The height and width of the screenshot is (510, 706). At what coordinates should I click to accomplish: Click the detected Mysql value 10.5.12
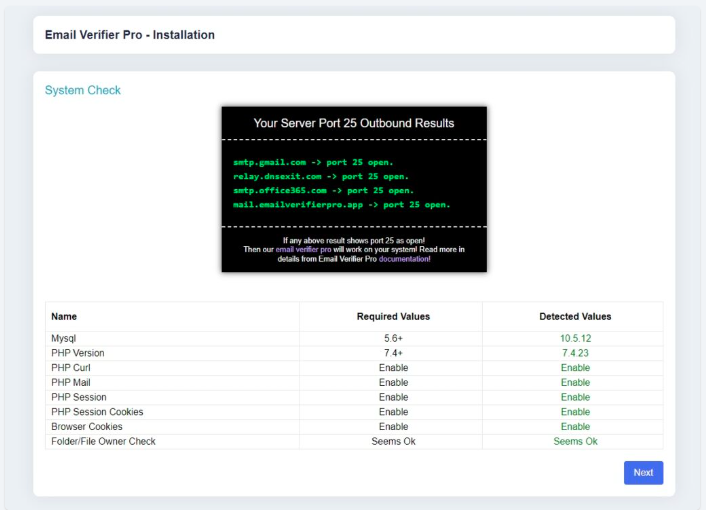click(575, 339)
